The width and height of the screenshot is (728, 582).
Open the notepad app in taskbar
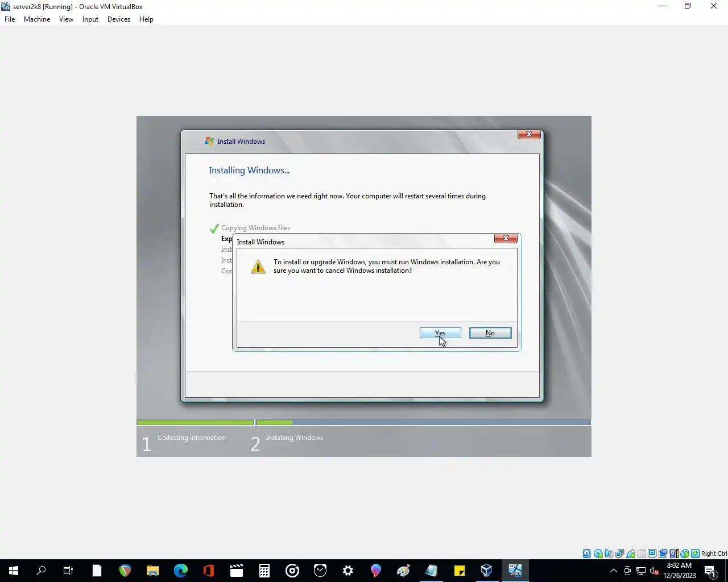[432, 571]
